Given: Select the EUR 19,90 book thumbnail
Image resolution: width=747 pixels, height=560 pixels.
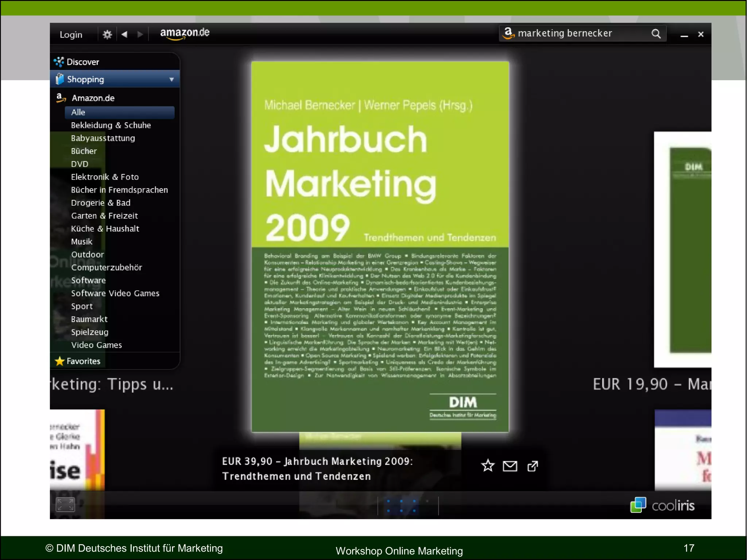Looking at the screenshot, I should point(683,250).
